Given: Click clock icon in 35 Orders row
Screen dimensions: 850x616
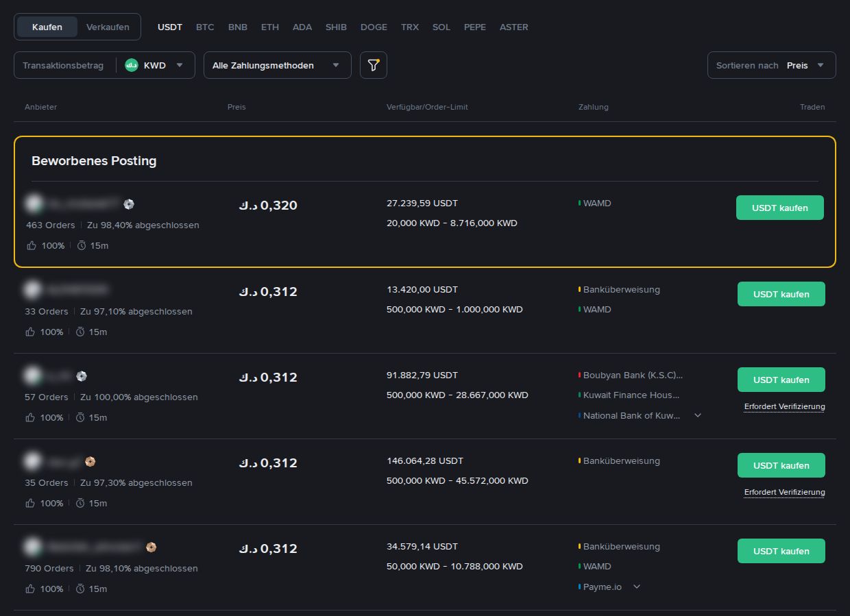Looking at the screenshot, I should pyautogui.click(x=80, y=503).
